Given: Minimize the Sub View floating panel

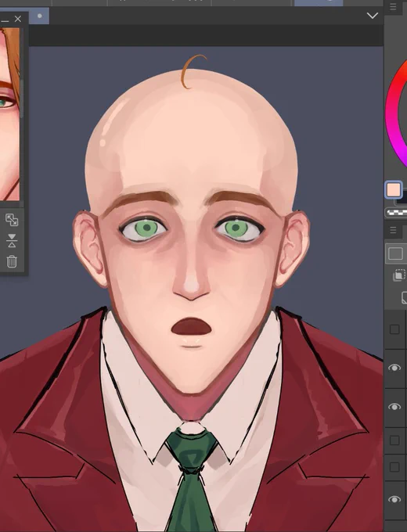Looking at the screenshot, I should (5, 21).
